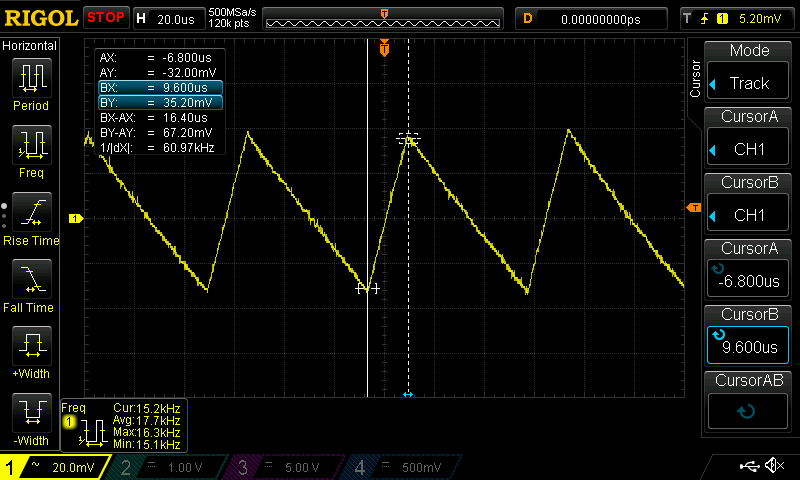Image resolution: width=800 pixels, height=480 pixels.
Task: Click the yellow channel 1 ground marker
Action: point(76,218)
